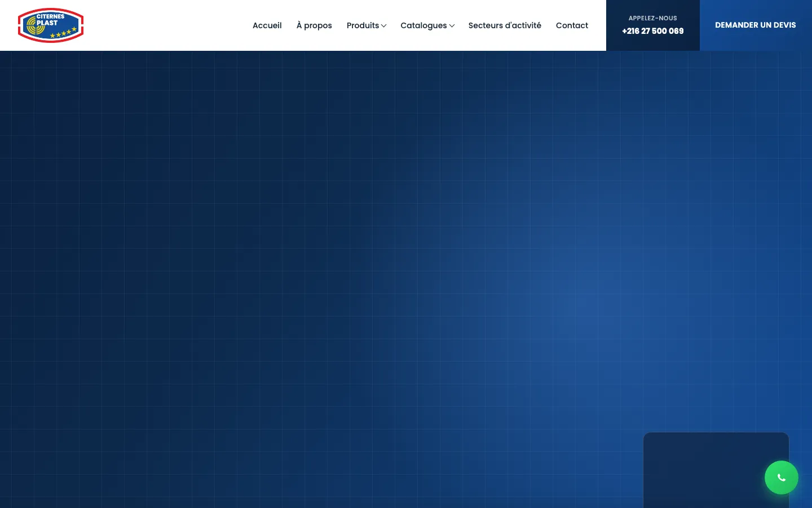Image resolution: width=812 pixels, height=508 pixels.
Task: Go to the Contact page
Action: [x=572, y=25]
